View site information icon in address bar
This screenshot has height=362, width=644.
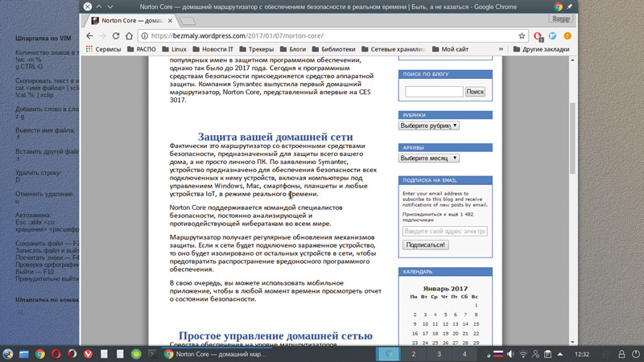click(145, 36)
